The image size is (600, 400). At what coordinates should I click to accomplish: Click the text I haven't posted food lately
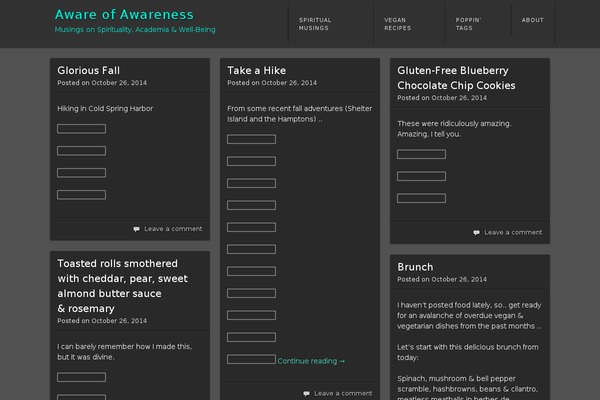point(444,305)
